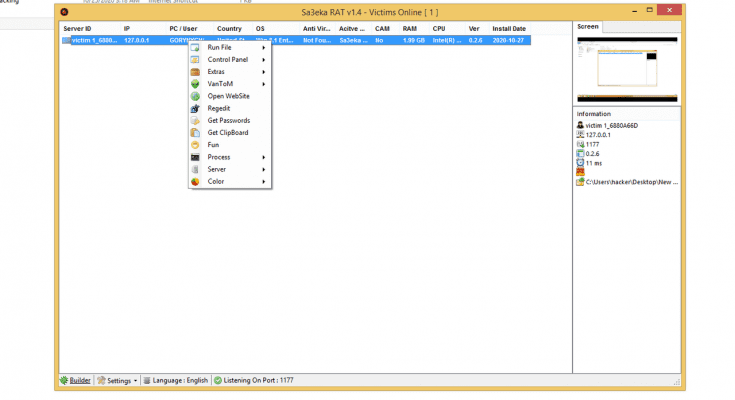
Task: Switch to the Screen tab
Action: [x=588, y=26]
